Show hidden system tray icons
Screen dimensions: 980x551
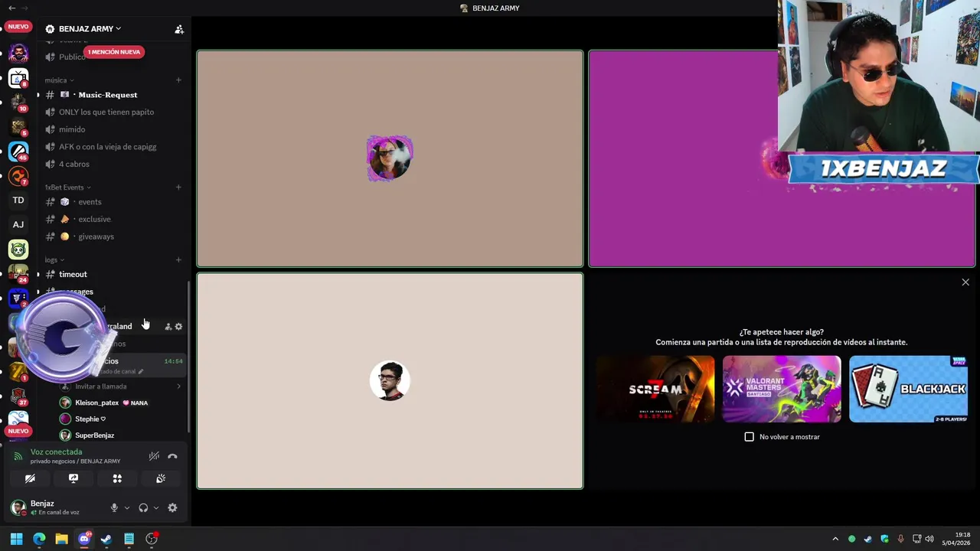[835, 540]
